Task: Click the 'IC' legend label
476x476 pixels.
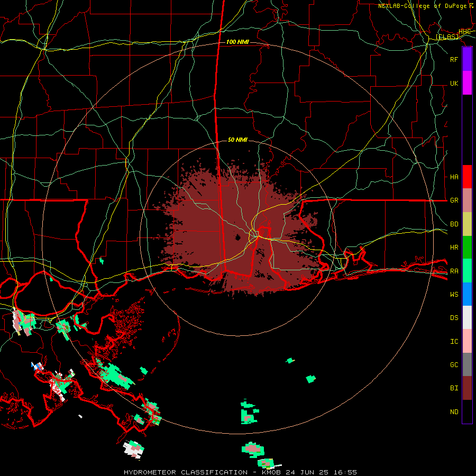Action: pyautogui.click(x=454, y=342)
